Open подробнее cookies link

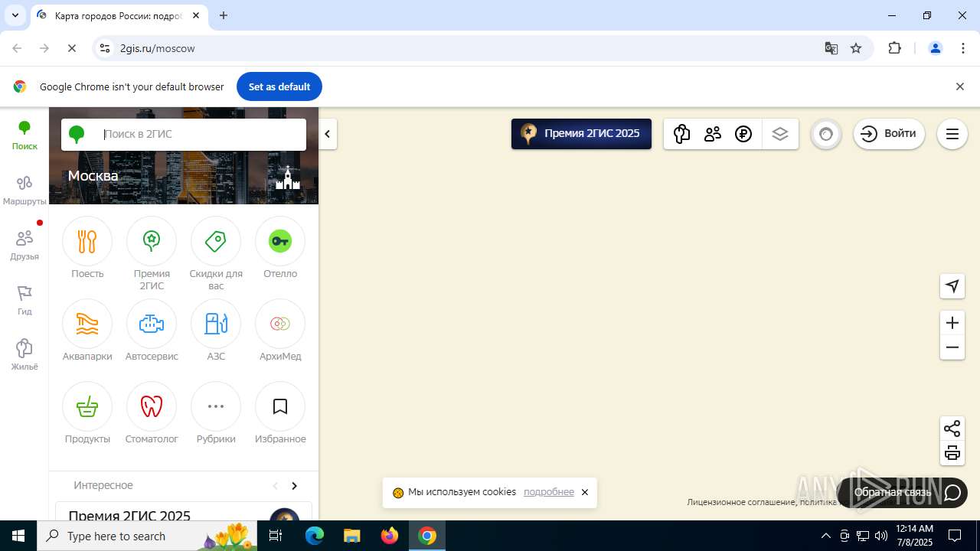coord(548,492)
